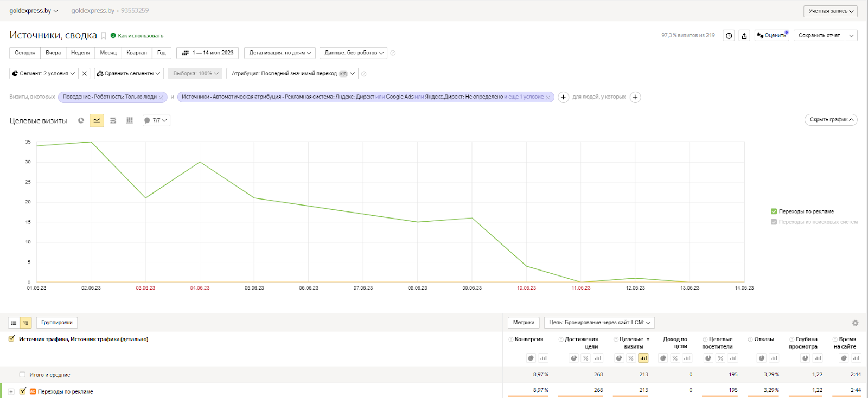Image resolution: width=868 pixels, height=398 pixels.
Task: Switch the chart to column bars view
Action: [129, 120]
